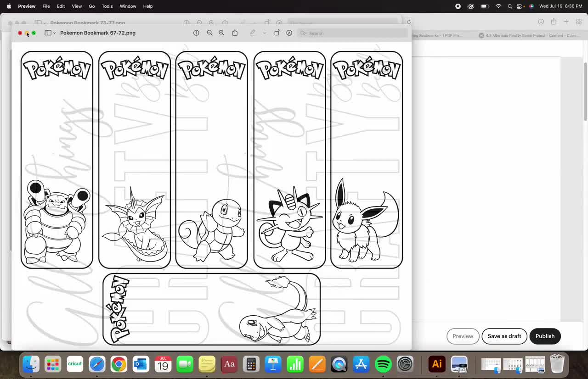The width and height of the screenshot is (588, 379).
Task: Open the Help menu
Action: (x=148, y=6)
